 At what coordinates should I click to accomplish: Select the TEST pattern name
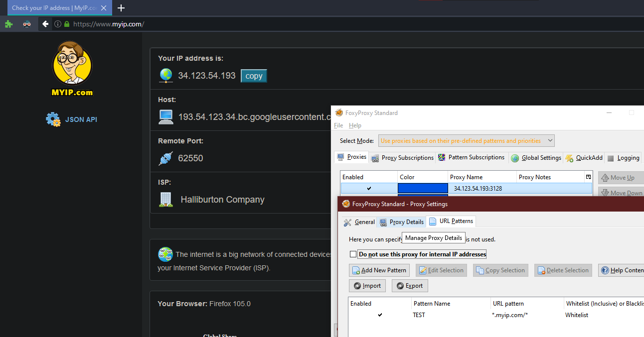(x=419, y=315)
